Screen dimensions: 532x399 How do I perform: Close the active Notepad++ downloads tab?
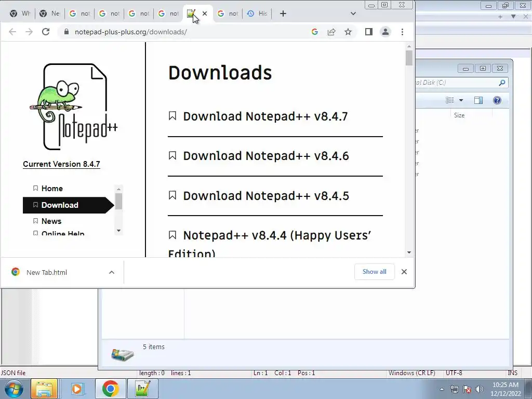[x=205, y=14]
